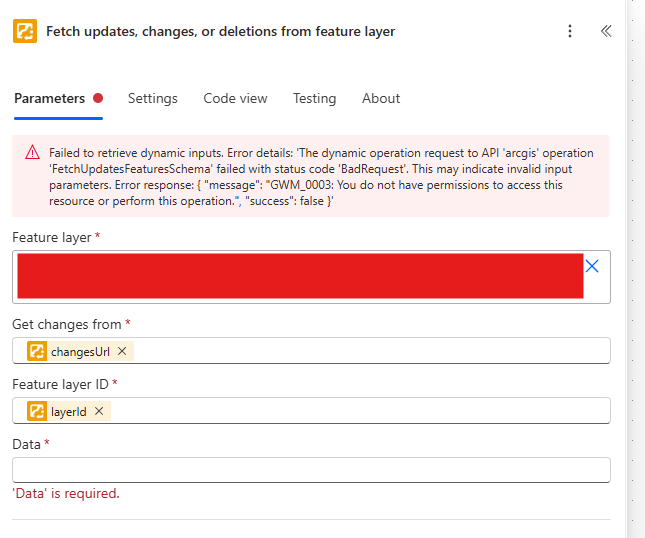Click the Feature layer ID input field

[x=311, y=410]
